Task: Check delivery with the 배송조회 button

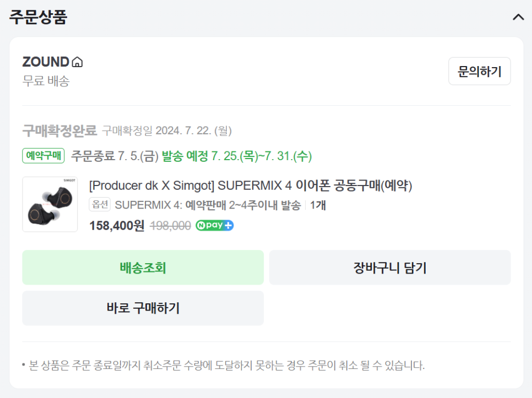Action: click(x=143, y=268)
